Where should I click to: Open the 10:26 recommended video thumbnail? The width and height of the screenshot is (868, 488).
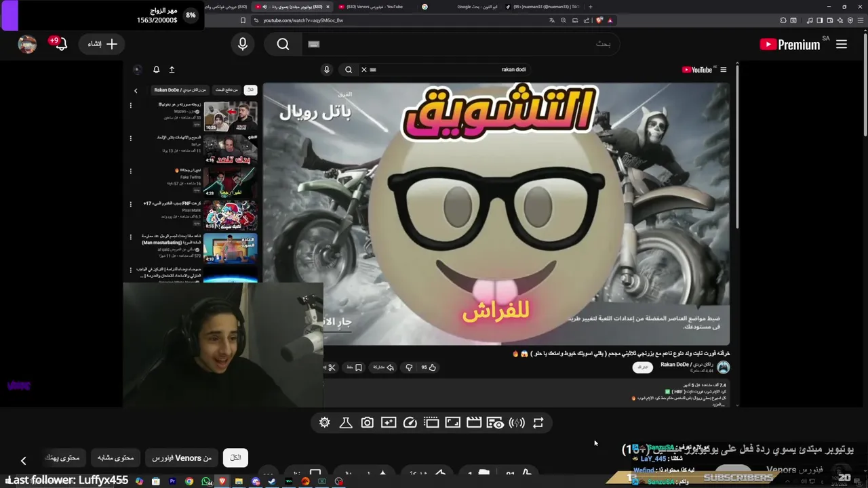(231, 117)
